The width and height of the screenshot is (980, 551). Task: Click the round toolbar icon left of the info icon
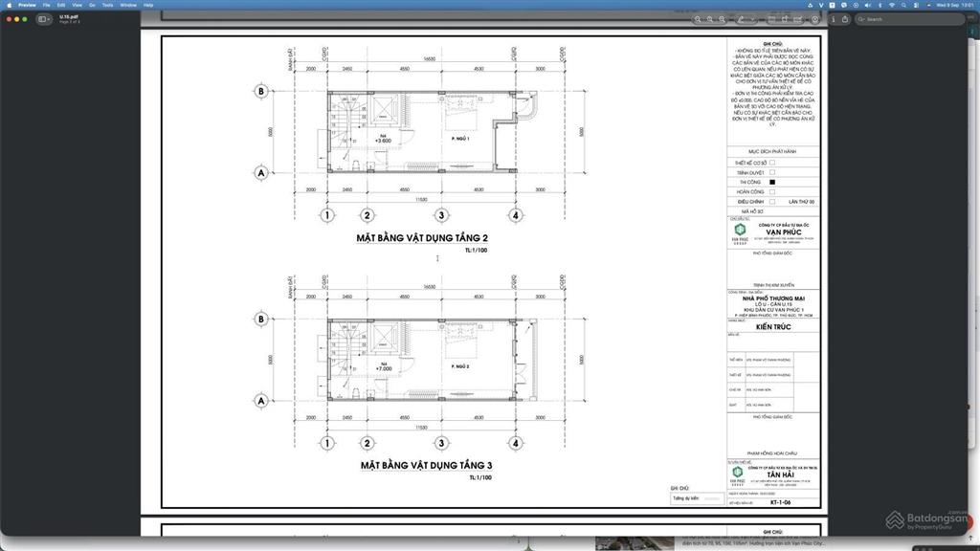[x=815, y=19]
